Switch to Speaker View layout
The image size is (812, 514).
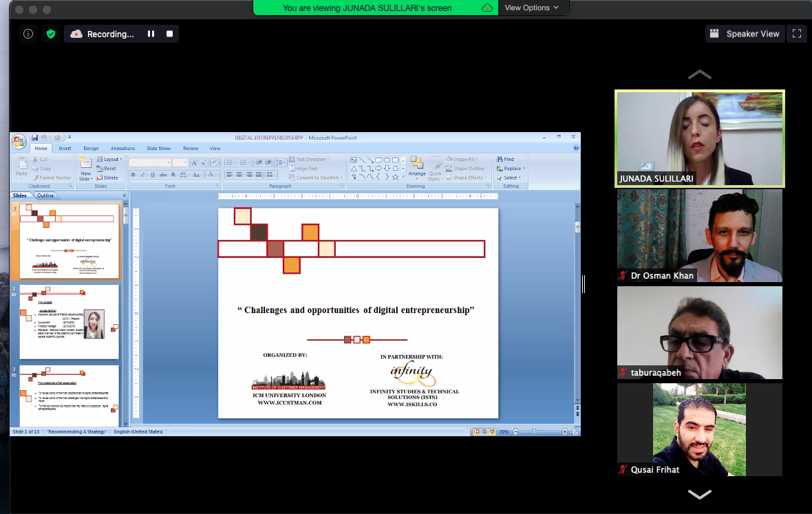(x=745, y=34)
